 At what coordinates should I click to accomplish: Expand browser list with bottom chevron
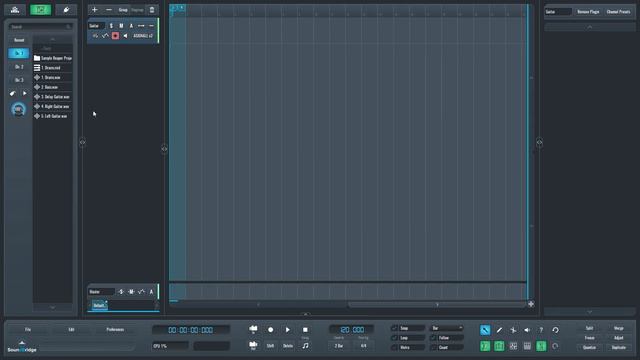53,307
